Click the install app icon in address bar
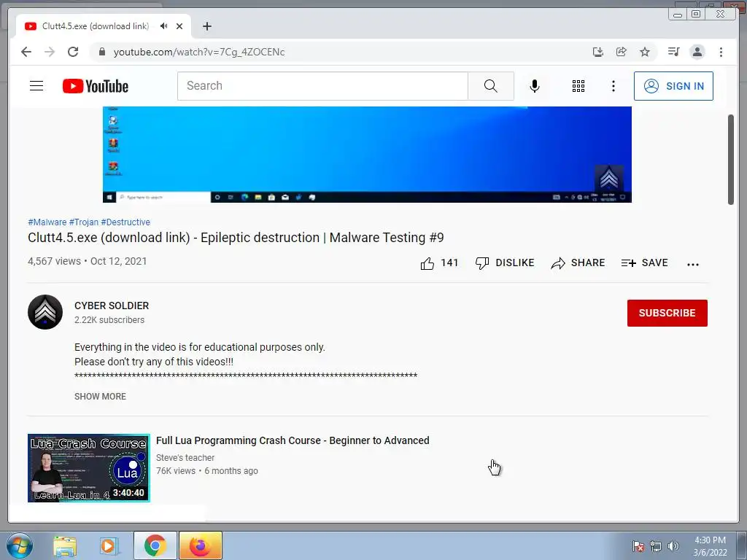 tap(598, 52)
